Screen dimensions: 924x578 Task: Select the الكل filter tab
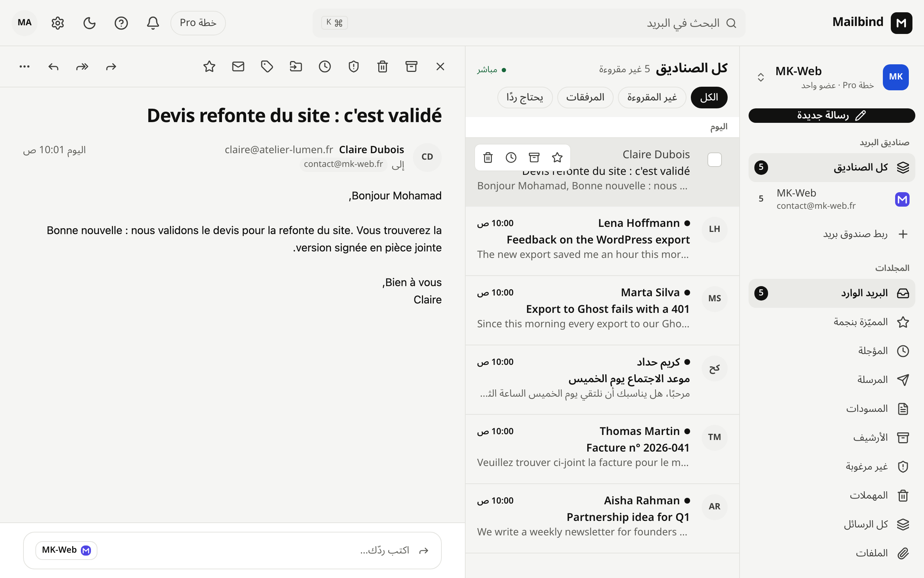click(709, 98)
